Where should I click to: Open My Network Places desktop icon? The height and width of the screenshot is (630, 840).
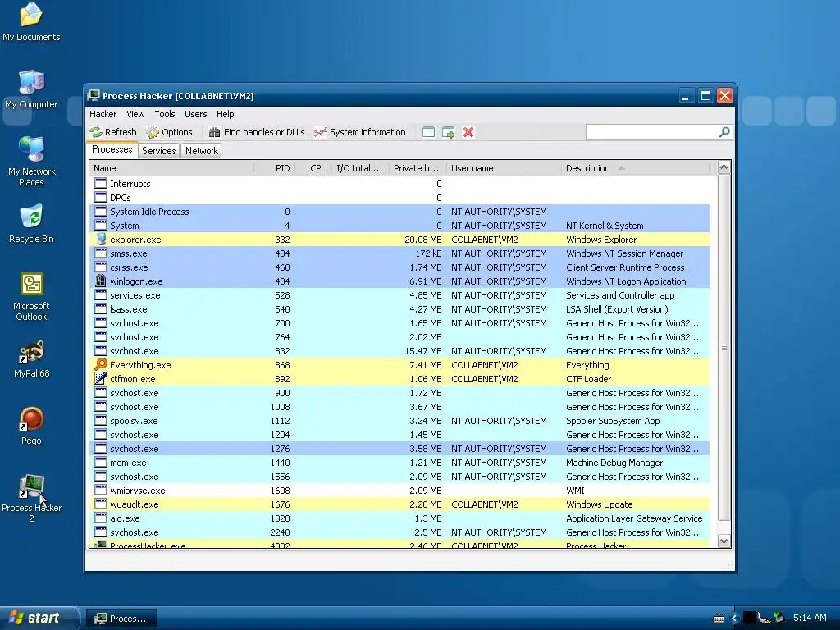click(x=31, y=162)
